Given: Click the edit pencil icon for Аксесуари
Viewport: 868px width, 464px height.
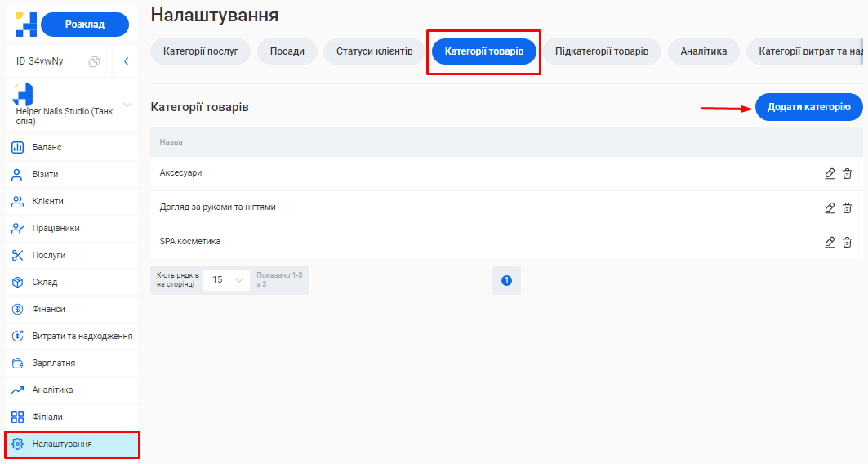Looking at the screenshot, I should coord(830,173).
